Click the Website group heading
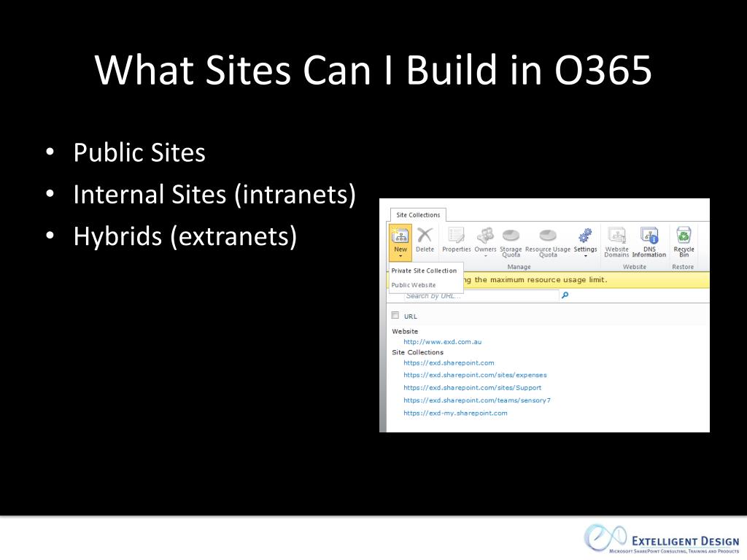747x560 pixels. pos(405,332)
